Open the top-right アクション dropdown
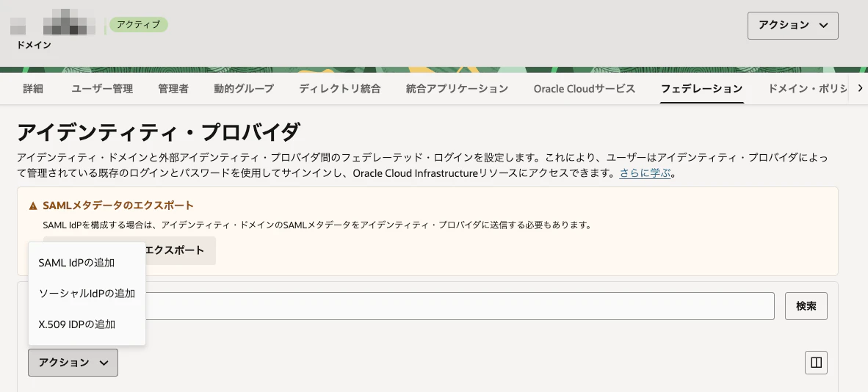 pos(792,26)
